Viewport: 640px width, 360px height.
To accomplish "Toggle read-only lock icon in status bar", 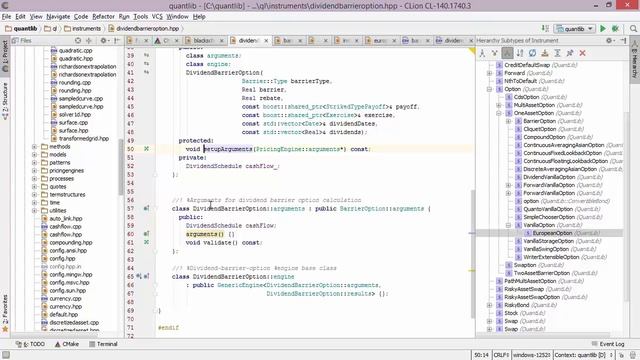I will [622, 355].
